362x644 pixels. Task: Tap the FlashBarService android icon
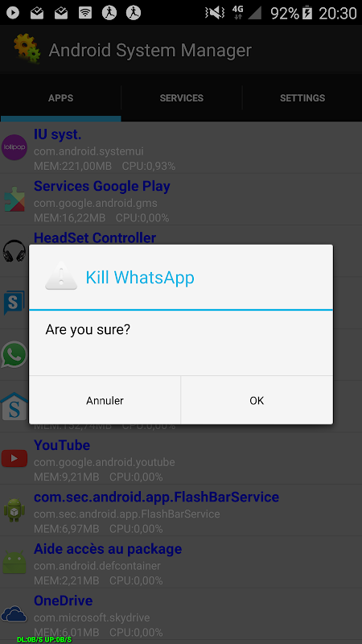tap(14, 510)
